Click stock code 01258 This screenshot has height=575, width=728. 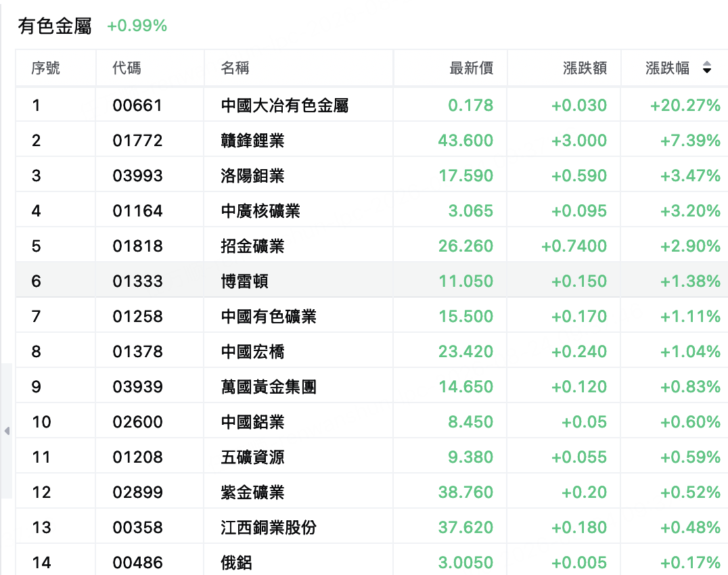pos(137,317)
